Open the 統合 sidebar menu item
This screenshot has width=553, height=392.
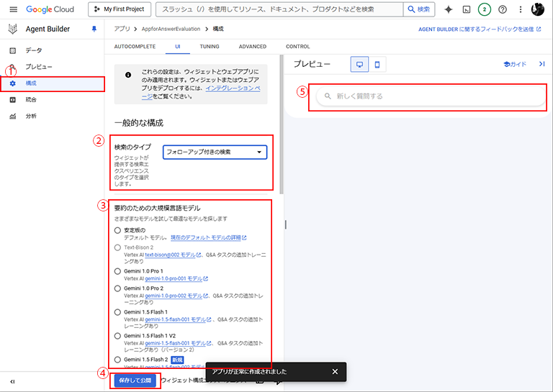pyautogui.click(x=30, y=100)
